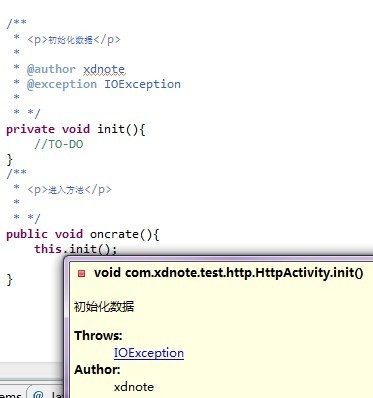373x398 pixels.
Task: Click the '@author xdnote' Javadoc line
Action: tap(76, 69)
